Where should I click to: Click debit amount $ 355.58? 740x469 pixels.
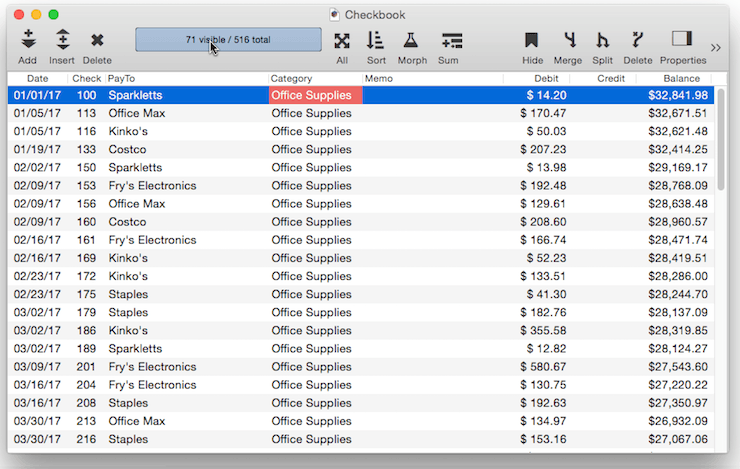tap(543, 331)
